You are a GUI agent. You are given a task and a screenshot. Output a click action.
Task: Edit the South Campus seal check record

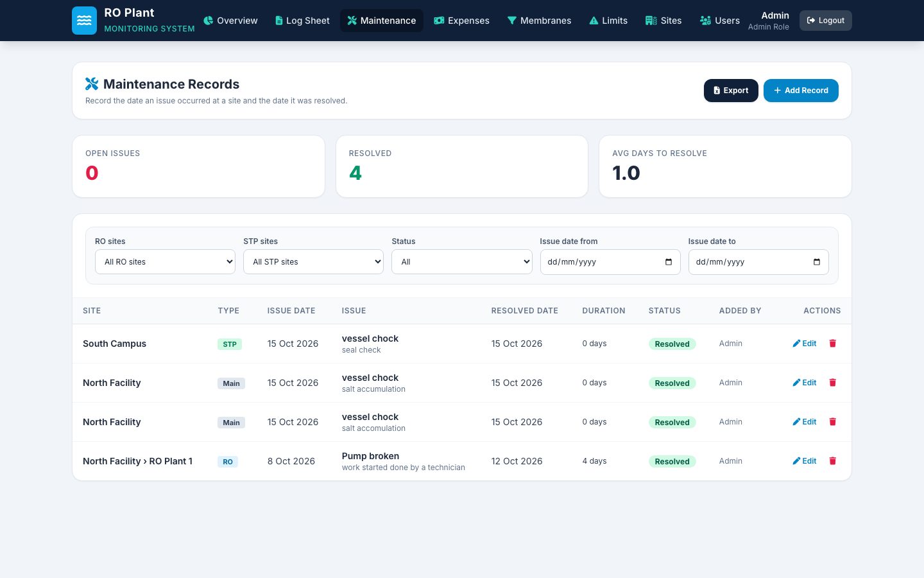805,344
